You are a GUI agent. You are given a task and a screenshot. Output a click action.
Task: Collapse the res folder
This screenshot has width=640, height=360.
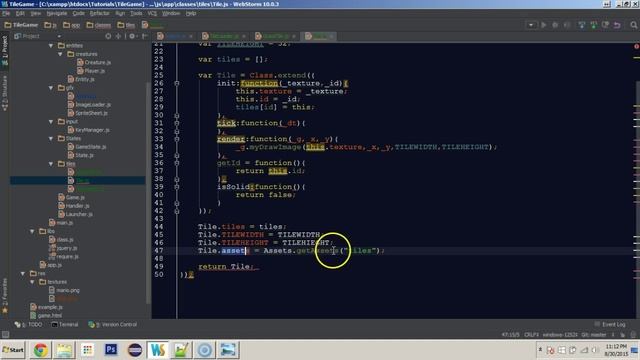pyautogui.click(x=23, y=273)
